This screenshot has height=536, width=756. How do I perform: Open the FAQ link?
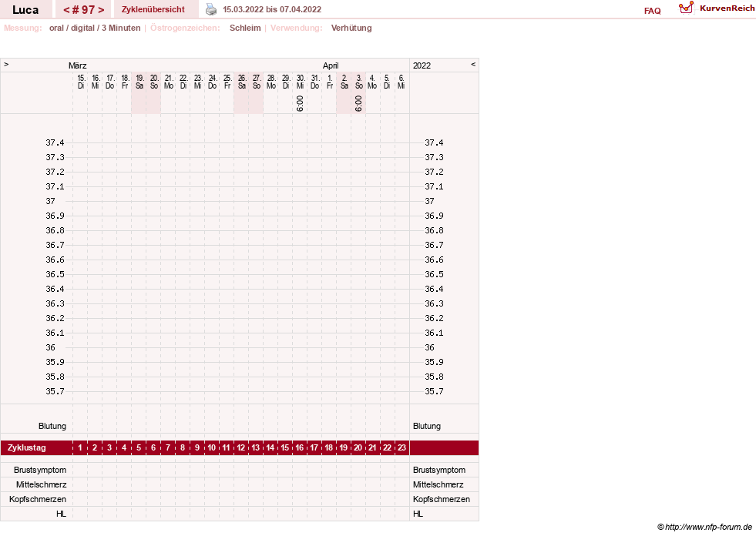click(652, 11)
